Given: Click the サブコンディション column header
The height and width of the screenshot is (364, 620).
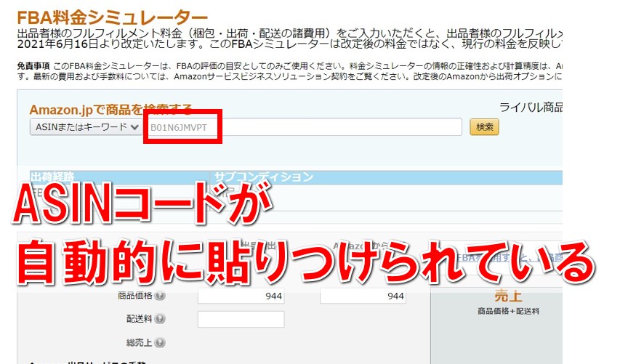Looking at the screenshot, I should tap(264, 177).
